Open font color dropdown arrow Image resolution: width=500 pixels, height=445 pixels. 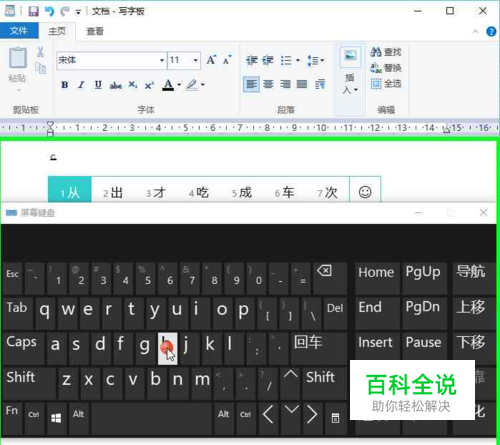tap(179, 85)
